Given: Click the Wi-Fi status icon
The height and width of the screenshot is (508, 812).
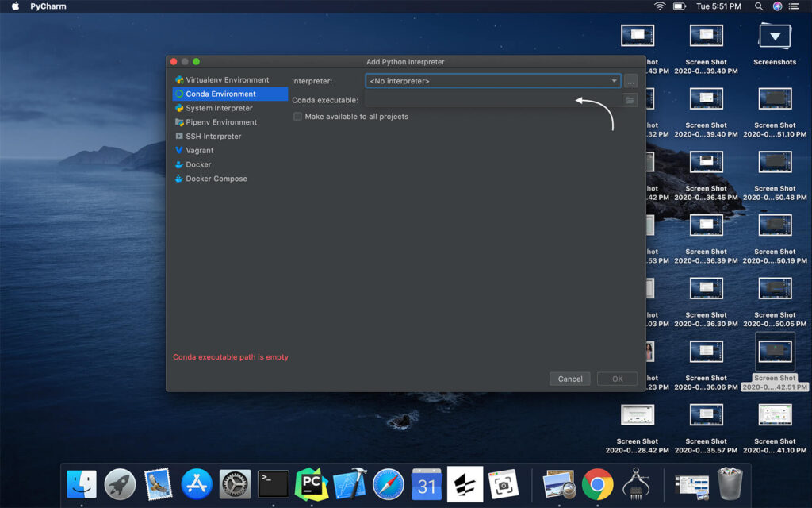Looking at the screenshot, I should [660, 6].
